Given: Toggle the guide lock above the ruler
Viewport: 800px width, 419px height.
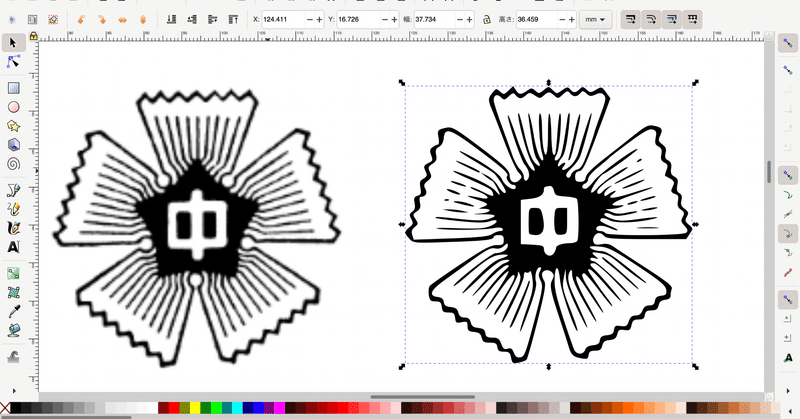Looking at the screenshot, I should click(x=33, y=36).
